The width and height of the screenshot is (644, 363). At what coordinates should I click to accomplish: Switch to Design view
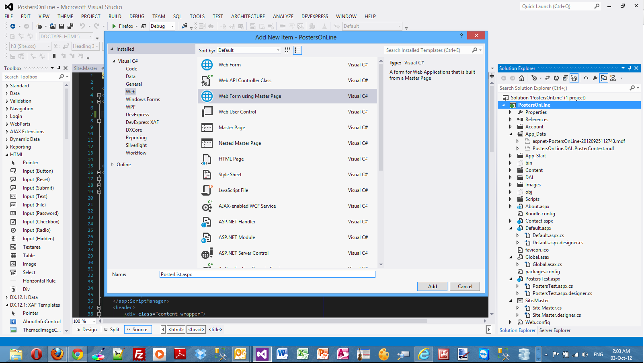pos(86,330)
